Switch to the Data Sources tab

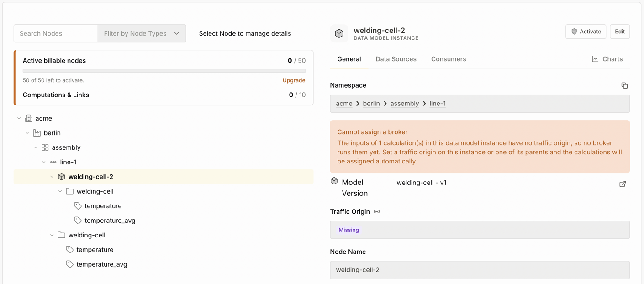pos(396,59)
